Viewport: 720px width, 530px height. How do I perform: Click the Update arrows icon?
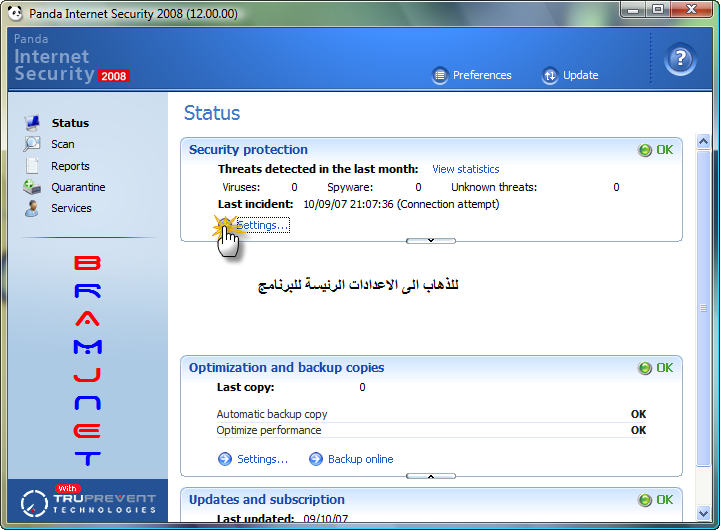click(550, 75)
